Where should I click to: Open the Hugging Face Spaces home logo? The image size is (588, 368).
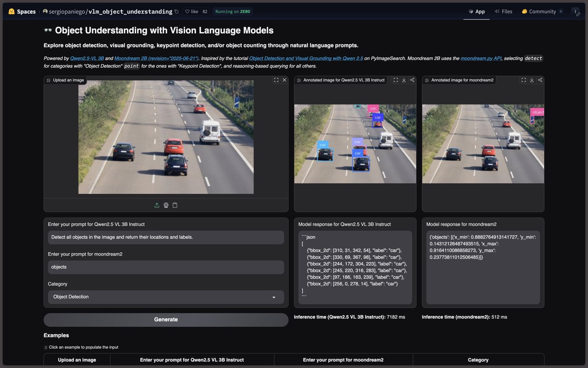pos(22,11)
